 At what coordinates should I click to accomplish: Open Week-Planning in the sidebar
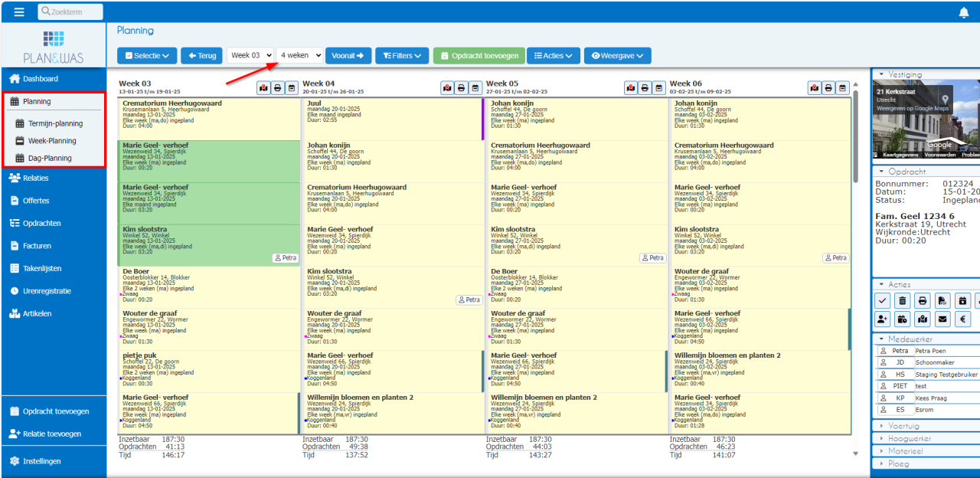(53, 141)
